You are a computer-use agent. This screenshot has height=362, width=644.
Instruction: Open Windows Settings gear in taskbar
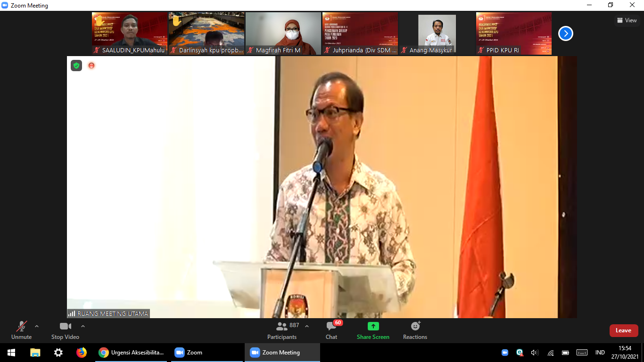(58, 353)
